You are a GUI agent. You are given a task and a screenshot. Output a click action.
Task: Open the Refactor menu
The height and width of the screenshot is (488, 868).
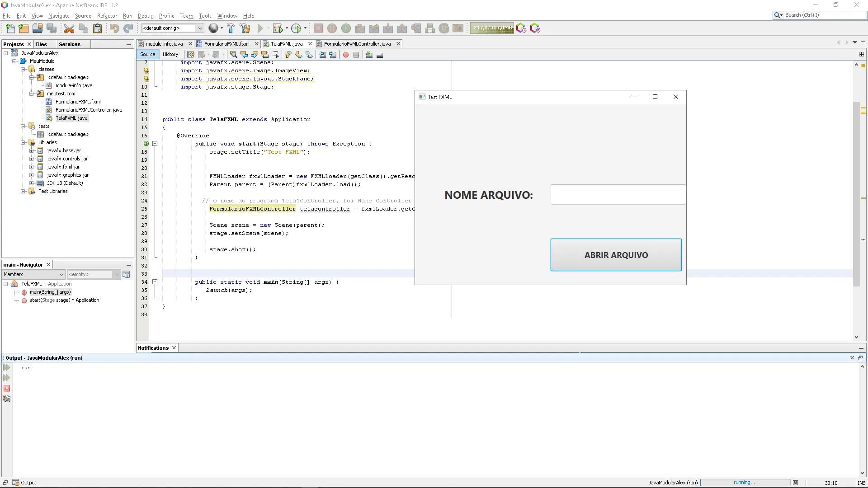click(x=107, y=16)
